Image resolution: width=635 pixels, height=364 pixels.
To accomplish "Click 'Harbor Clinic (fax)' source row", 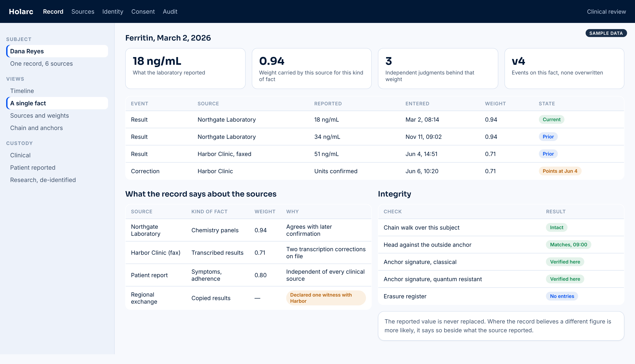I will pos(156,253).
